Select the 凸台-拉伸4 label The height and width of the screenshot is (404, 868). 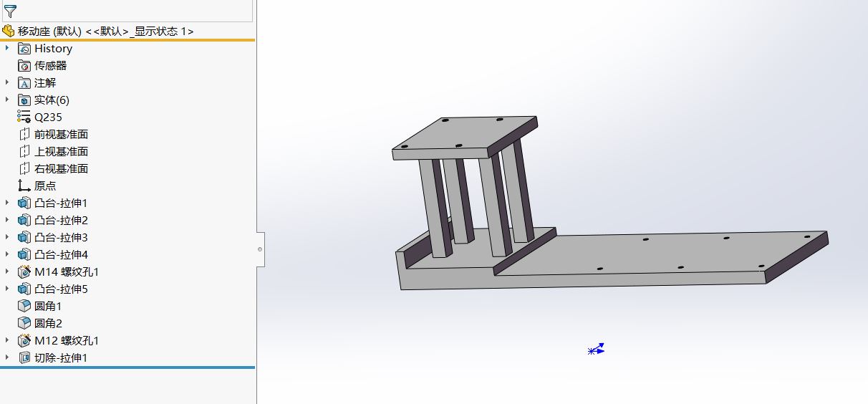61,255
